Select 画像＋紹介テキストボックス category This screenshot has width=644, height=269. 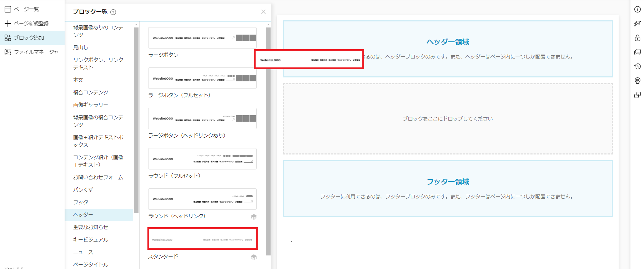(99, 141)
